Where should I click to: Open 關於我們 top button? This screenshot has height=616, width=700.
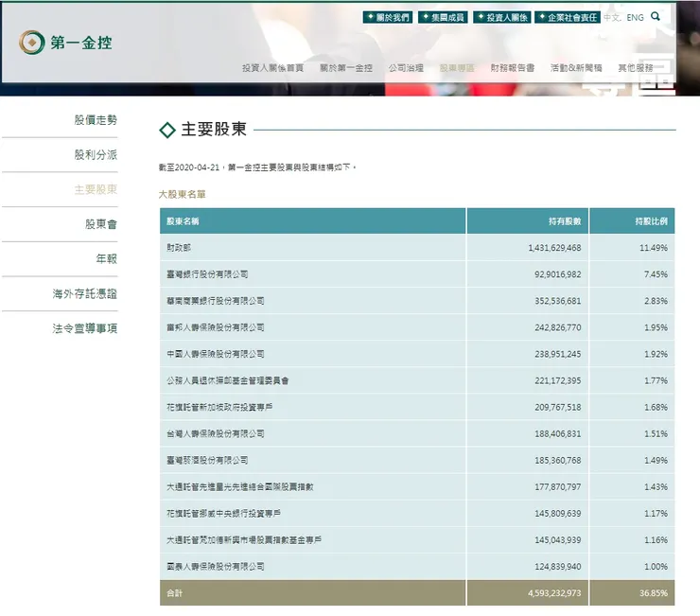coord(388,17)
